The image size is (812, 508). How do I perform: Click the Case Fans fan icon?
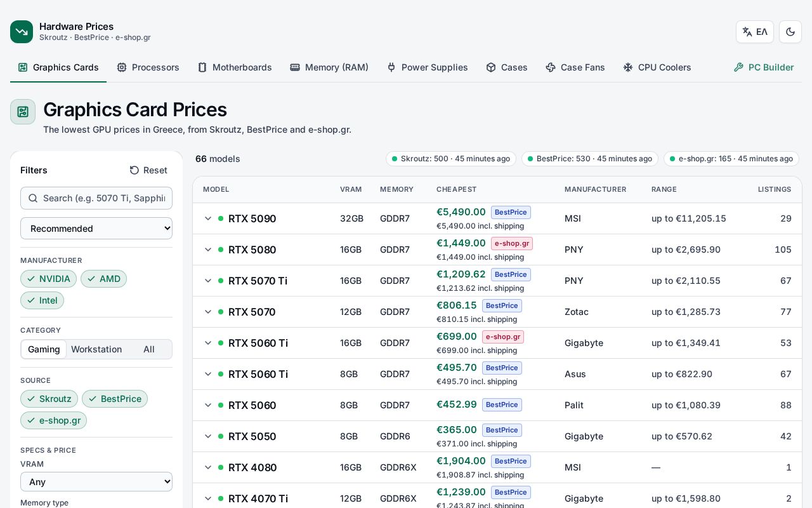click(551, 67)
